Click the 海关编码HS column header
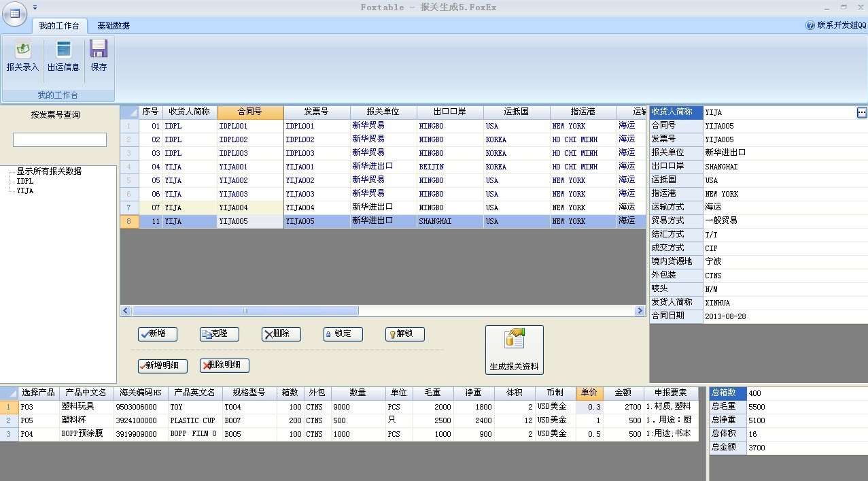868x481 pixels. tap(141, 393)
